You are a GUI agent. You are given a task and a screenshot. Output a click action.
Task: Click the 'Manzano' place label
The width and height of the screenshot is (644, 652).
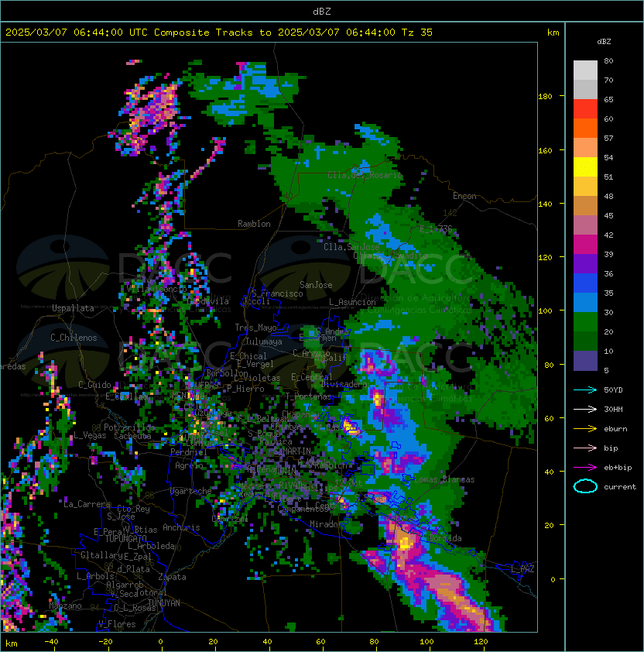coord(65,606)
